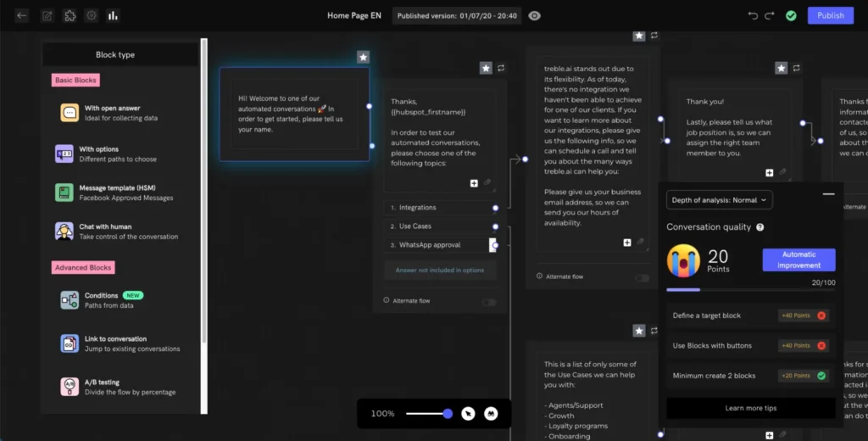The image size is (868, 441).
Task: Toggle published version preview eye icon
Action: coord(534,15)
